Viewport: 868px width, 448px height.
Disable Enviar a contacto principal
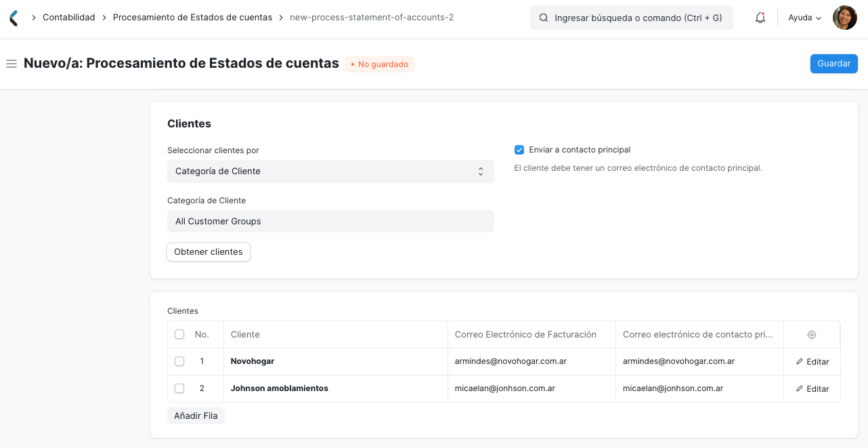point(519,149)
